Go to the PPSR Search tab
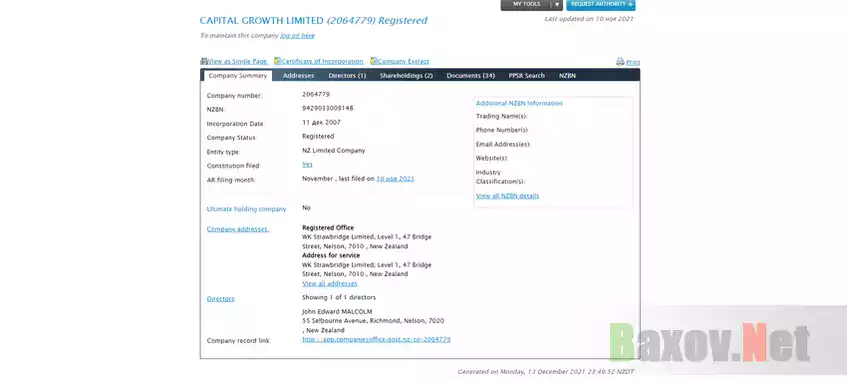 (526, 76)
